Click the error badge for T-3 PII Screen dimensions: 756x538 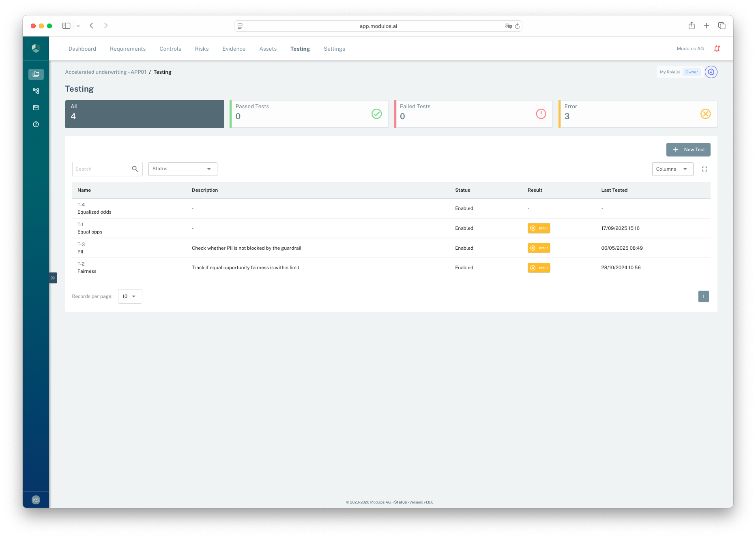tap(539, 248)
